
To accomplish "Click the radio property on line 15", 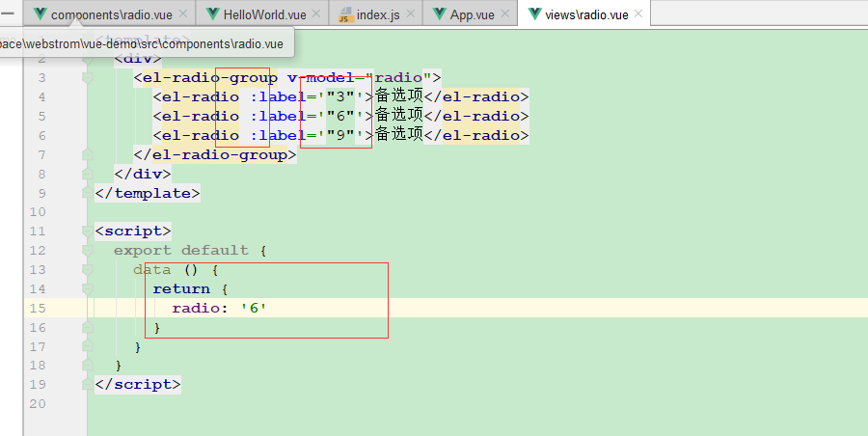I will pyautogui.click(x=196, y=308).
